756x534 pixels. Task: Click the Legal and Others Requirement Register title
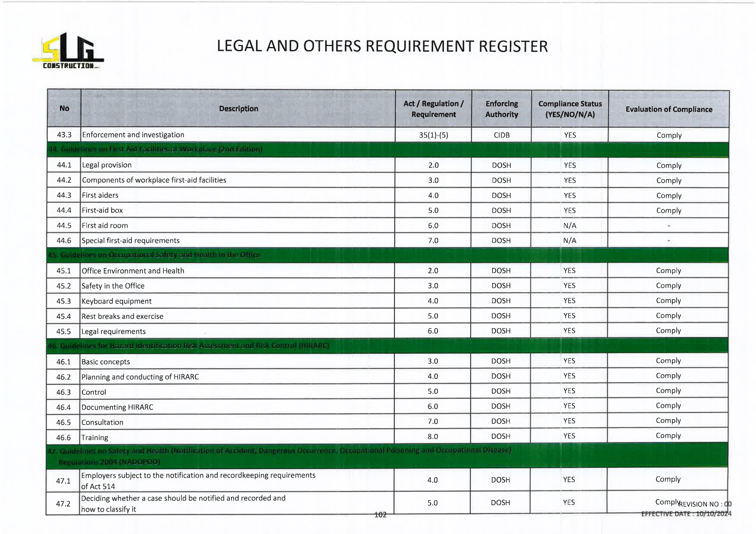click(382, 47)
